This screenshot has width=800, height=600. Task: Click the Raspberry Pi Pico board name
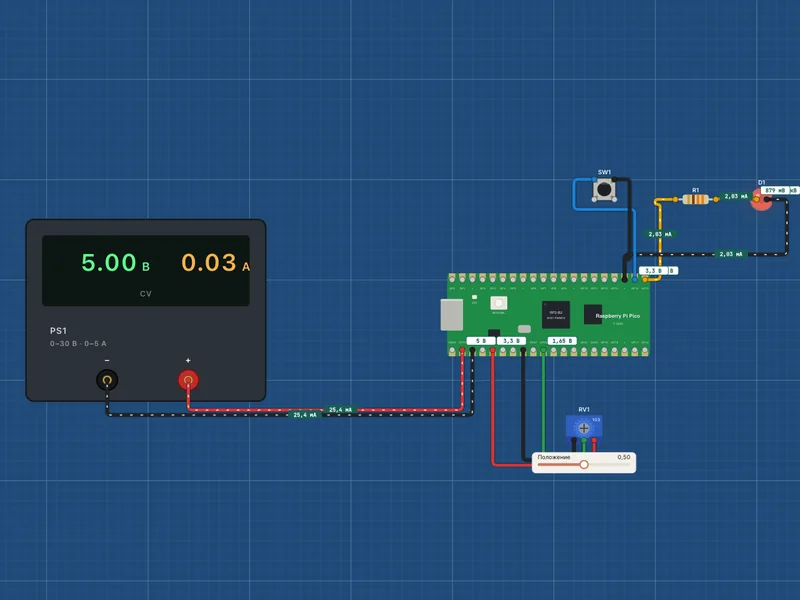[x=617, y=316]
